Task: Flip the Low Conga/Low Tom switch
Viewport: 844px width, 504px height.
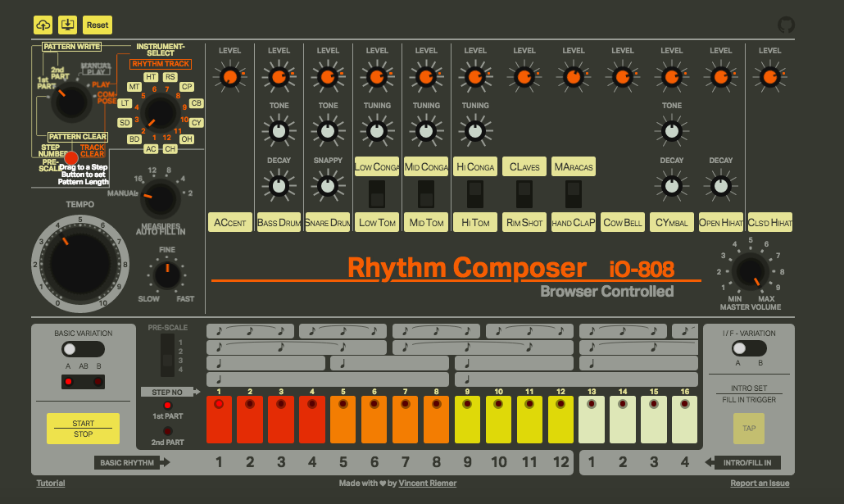Action: 377,194
